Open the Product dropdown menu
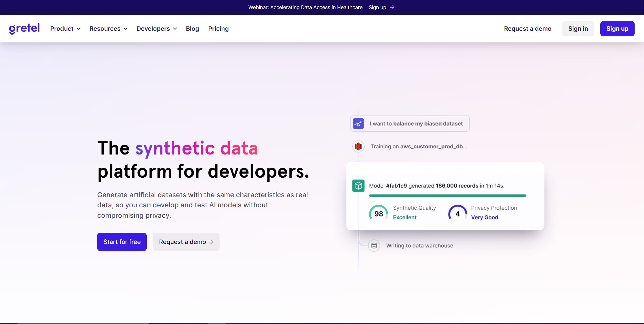This screenshot has width=644, height=324. 65,28
